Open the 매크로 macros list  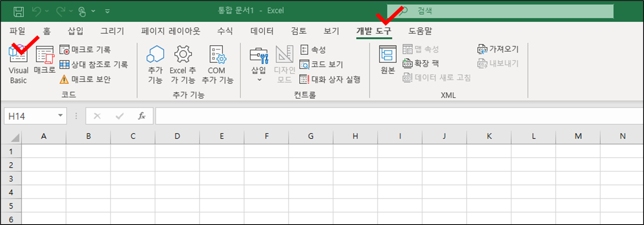(45, 60)
